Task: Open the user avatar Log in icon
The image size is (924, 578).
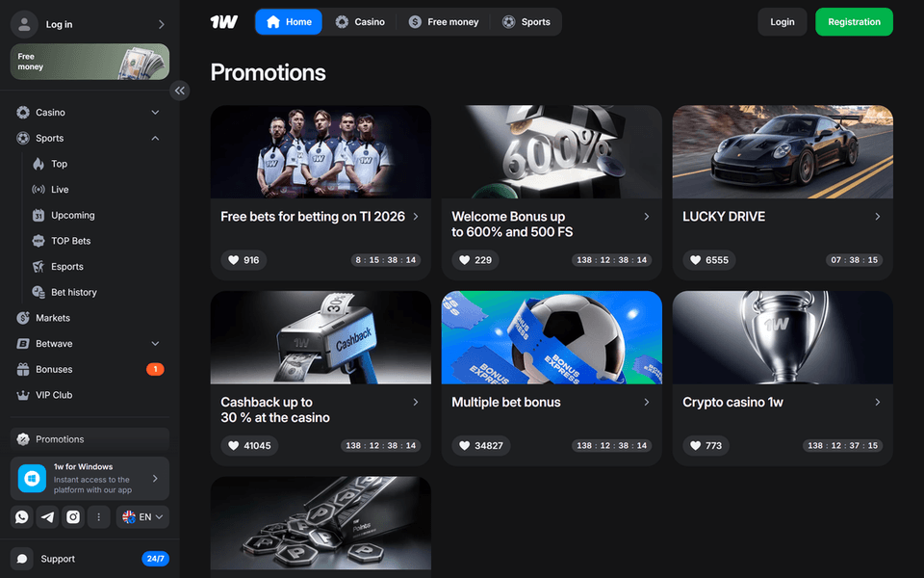Action: [24, 24]
